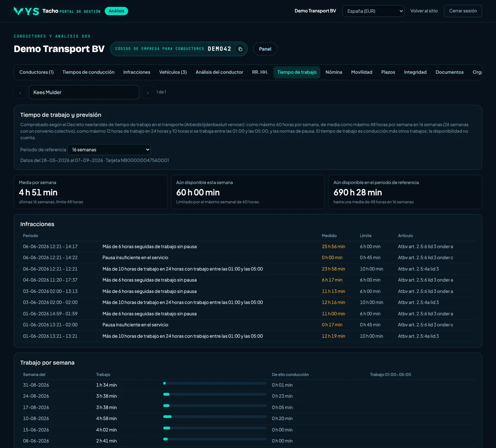Select the Vehículos (3) tab
The width and height of the screenshot is (496, 448).
[x=173, y=72]
